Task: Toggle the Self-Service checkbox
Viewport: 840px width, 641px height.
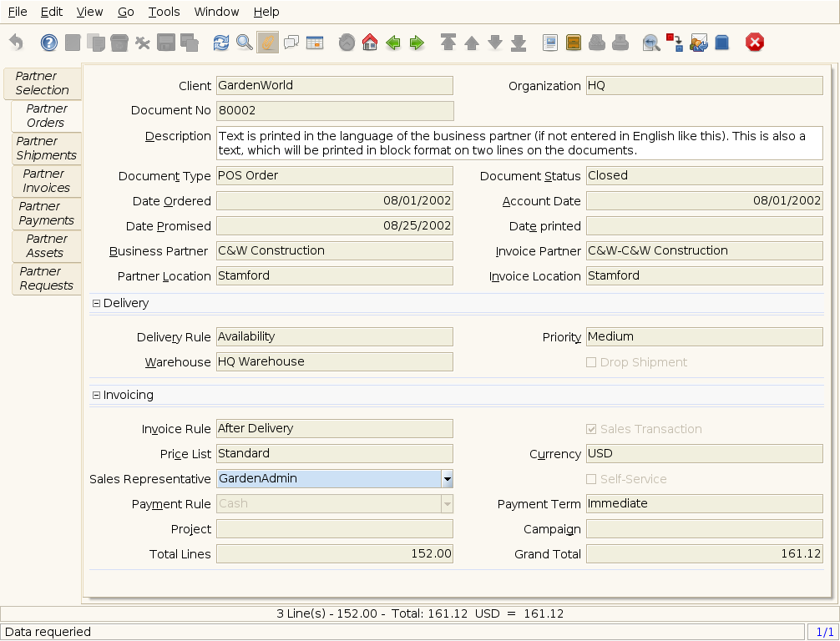Action: (x=591, y=479)
